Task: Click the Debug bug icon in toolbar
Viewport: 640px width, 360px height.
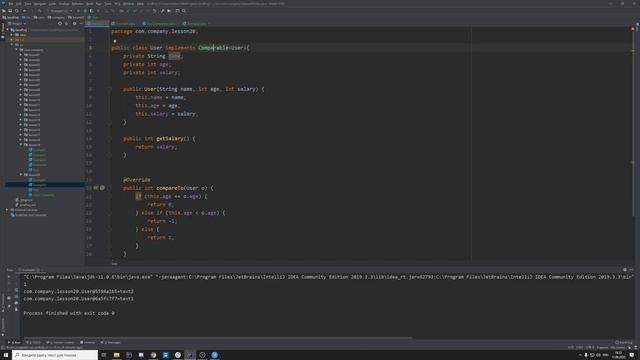Action: click(85, 11)
